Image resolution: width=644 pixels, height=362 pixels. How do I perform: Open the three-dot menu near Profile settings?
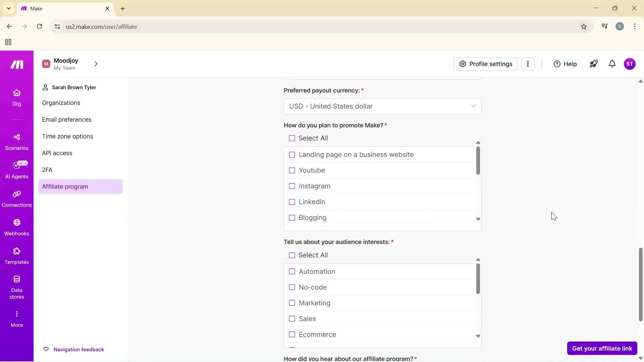pyautogui.click(x=528, y=64)
